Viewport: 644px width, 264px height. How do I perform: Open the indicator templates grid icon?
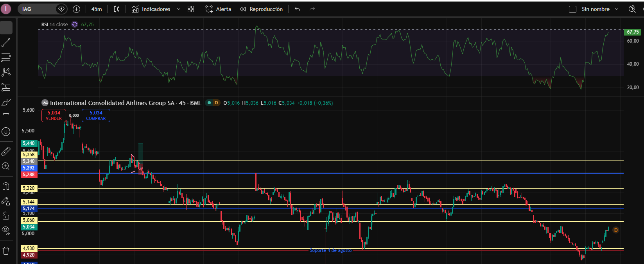(x=191, y=9)
